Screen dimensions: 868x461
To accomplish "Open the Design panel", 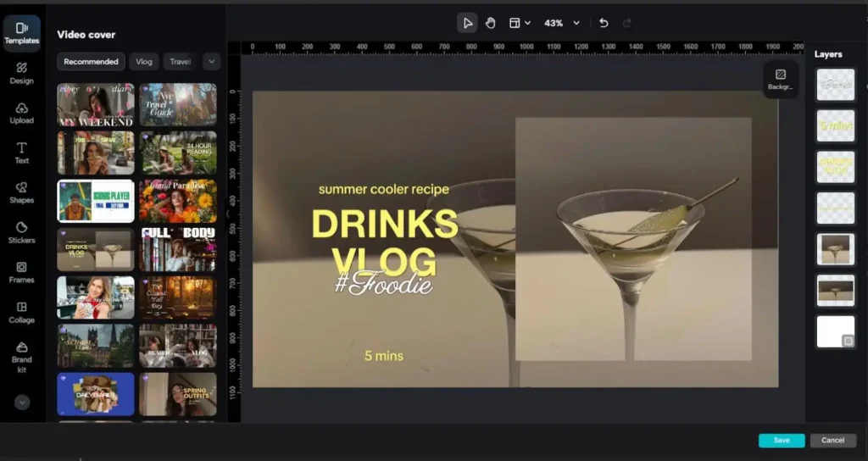I will coord(21,73).
